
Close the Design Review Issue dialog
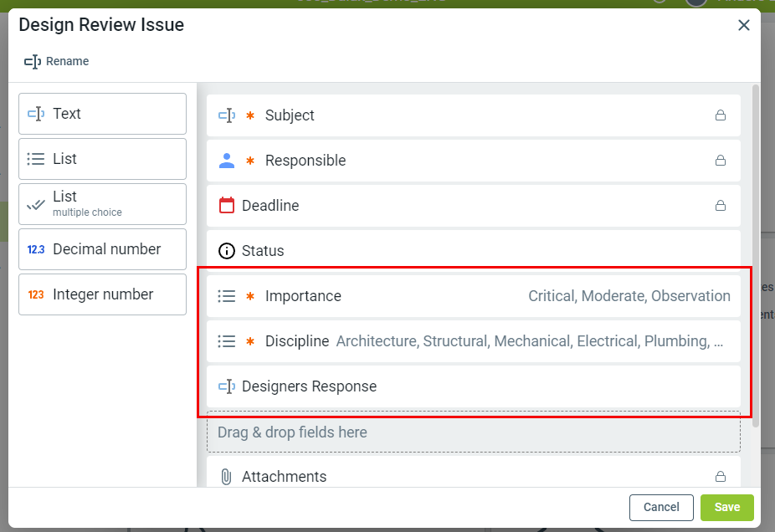743,25
